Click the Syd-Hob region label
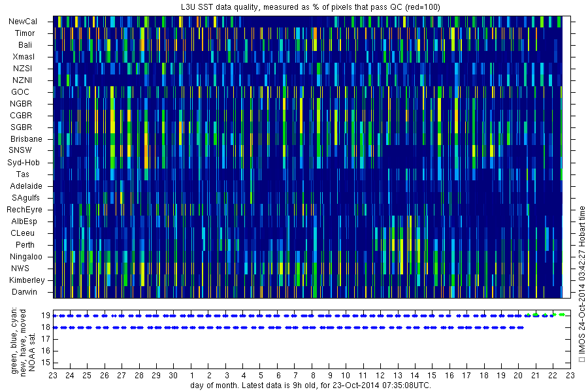 tap(24, 163)
